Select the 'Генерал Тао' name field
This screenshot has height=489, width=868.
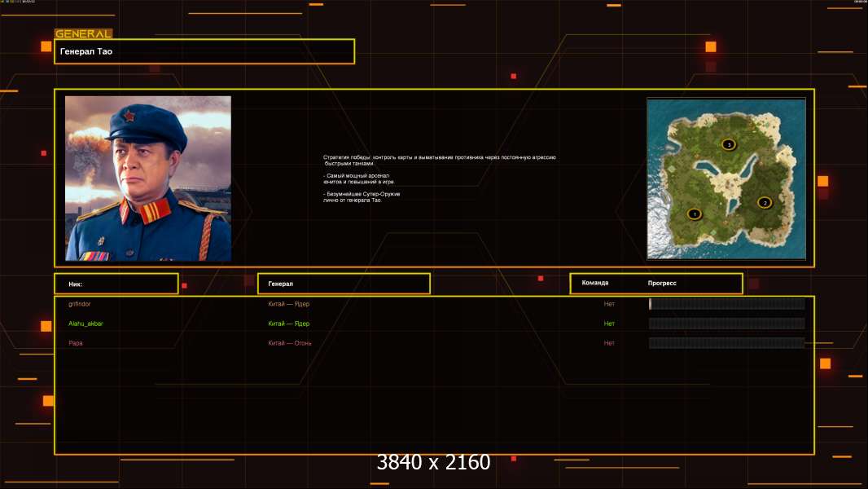(204, 51)
